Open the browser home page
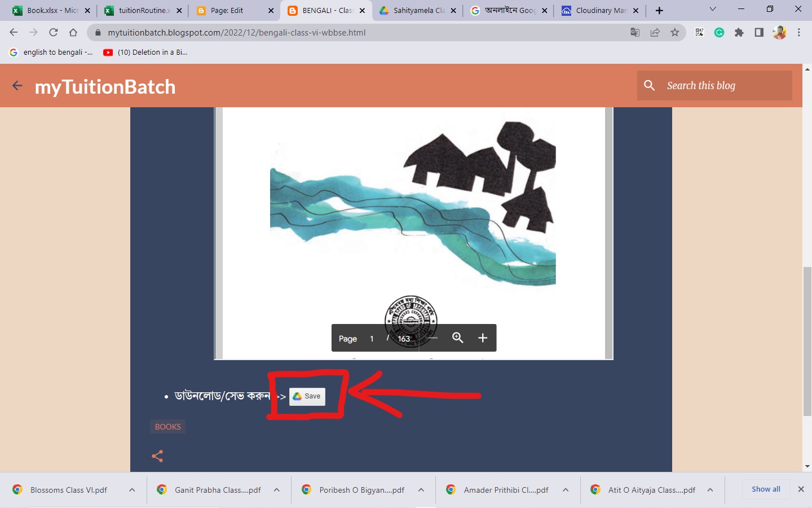 pos(73,33)
